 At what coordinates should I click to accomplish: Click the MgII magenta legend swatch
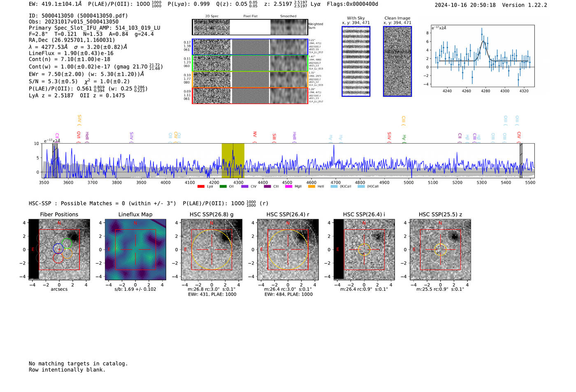coord(289,186)
